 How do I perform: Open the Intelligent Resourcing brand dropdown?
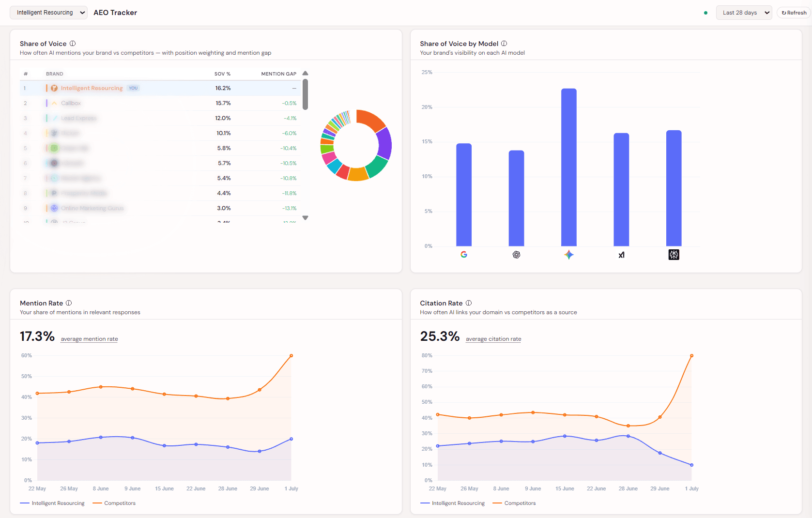point(48,13)
